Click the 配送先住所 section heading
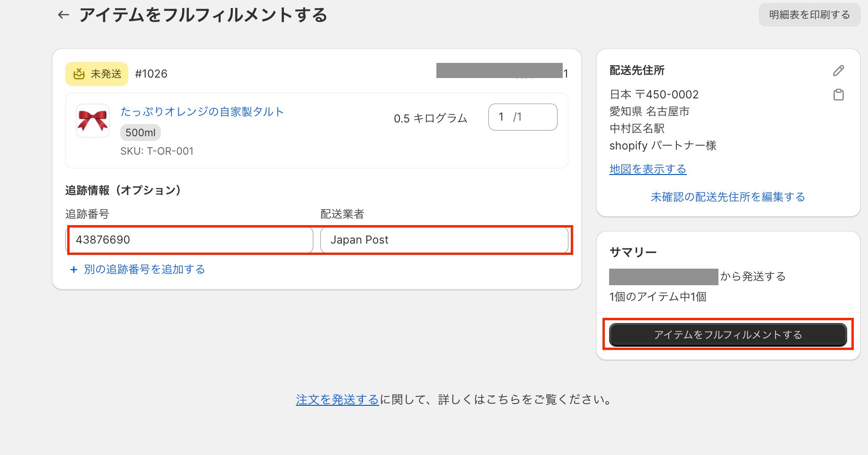This screenshot has width=868, height=455. click(x=637, y=70)
